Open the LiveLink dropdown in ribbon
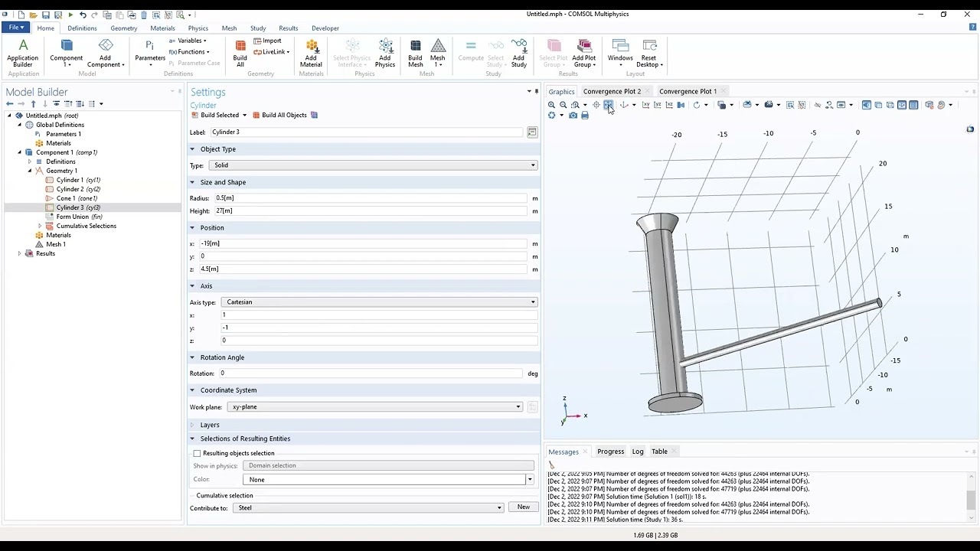 tap(272, 52)
